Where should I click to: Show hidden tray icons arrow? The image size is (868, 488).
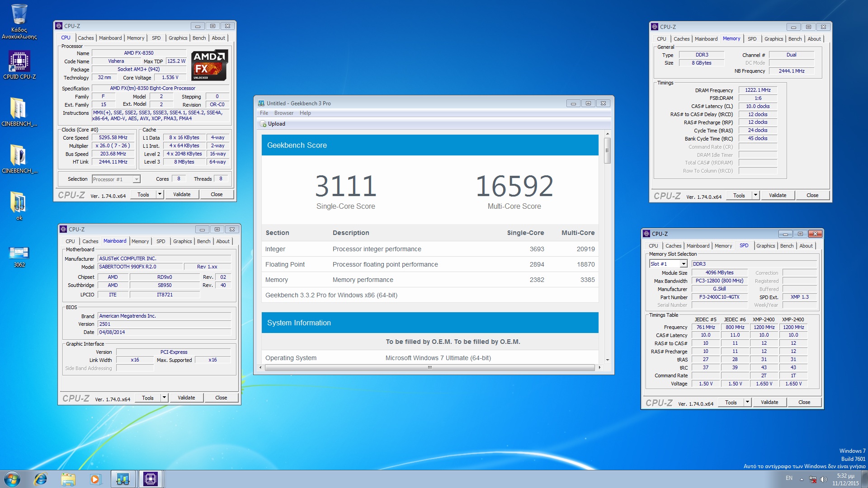tap(802, 479)
